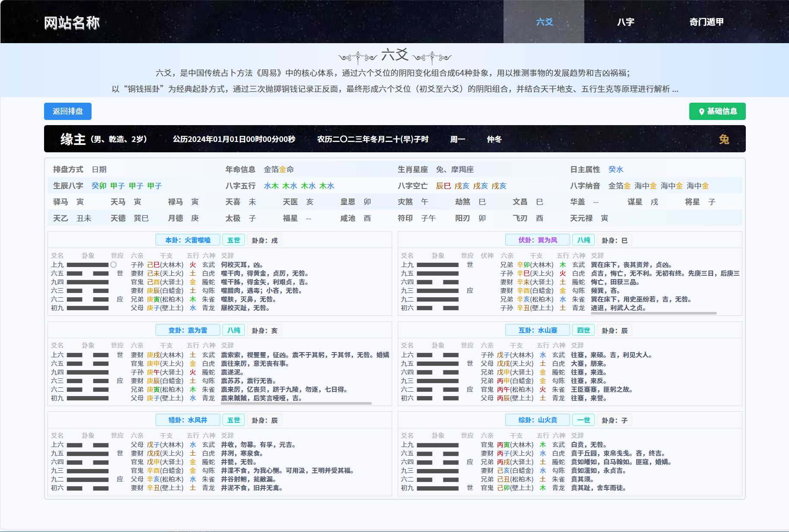The width and height of the screenshot is (789, 532).
Task: Click the moving-line circle marker on 上九
Action: pos(114,264)
